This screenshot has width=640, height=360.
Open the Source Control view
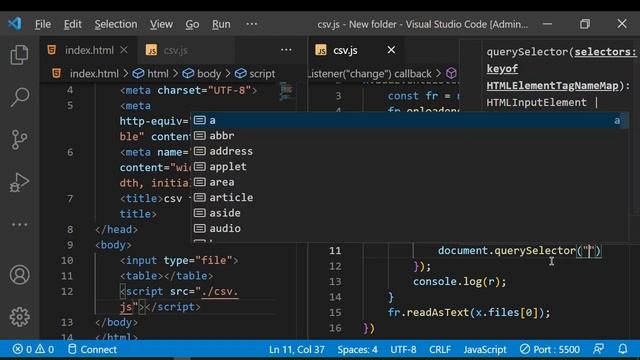coord(19,140)
